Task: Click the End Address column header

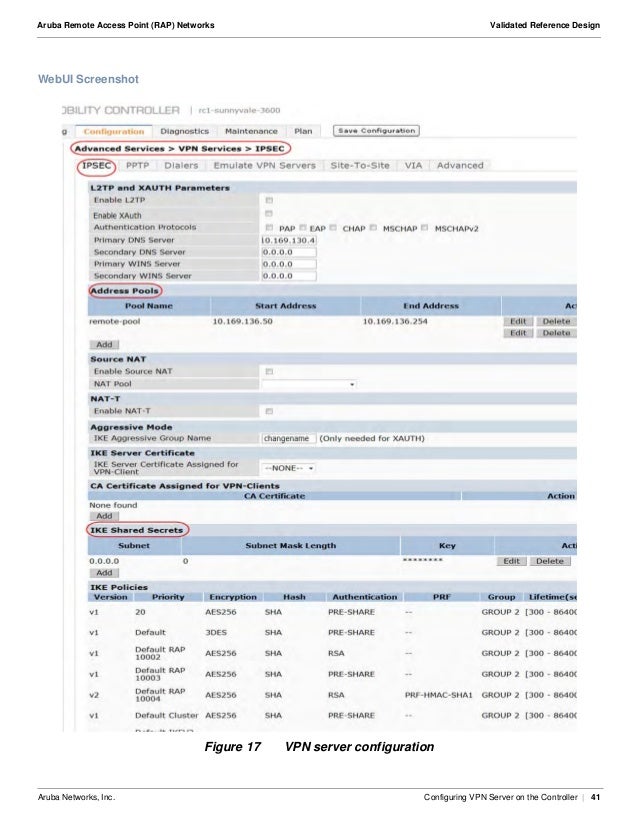Action: click(x=431, y=306)
